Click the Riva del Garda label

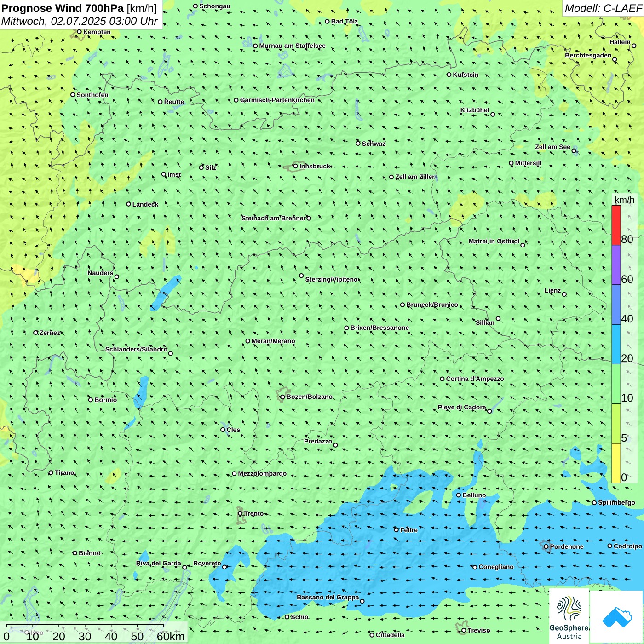pyautogui.click(x=158, y=563)
